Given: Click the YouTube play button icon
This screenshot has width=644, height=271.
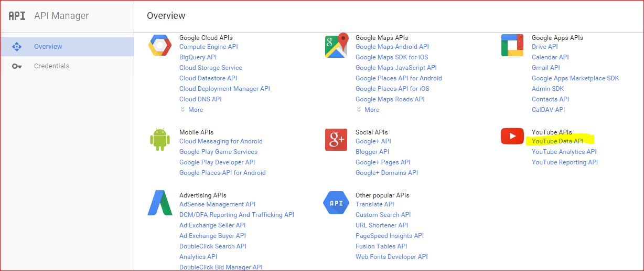Looking at the screenshot, I should 512,136.
